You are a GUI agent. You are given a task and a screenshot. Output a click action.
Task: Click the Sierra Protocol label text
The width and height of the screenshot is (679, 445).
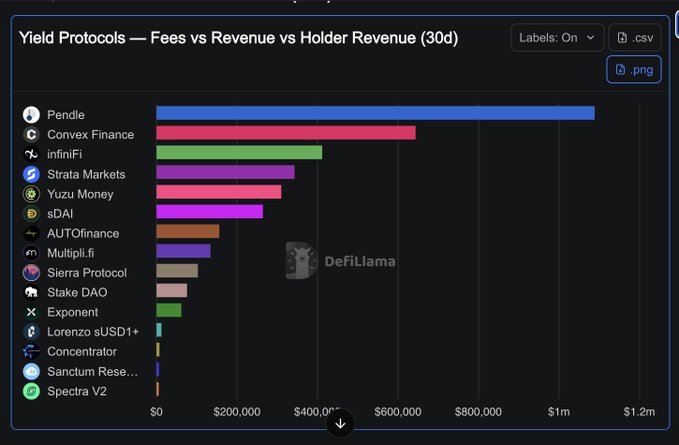[x=87, y=273]
